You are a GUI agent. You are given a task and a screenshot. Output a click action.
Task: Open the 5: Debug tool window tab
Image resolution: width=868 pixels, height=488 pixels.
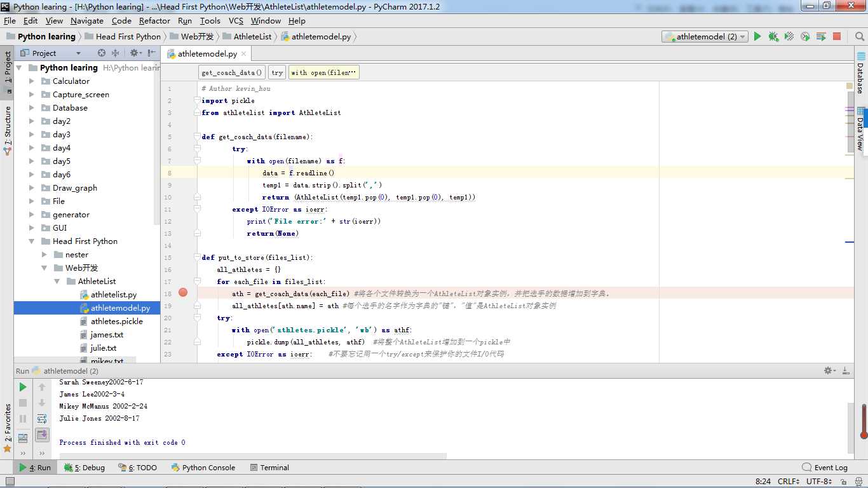pyautogui.click(x=85, y=468)
